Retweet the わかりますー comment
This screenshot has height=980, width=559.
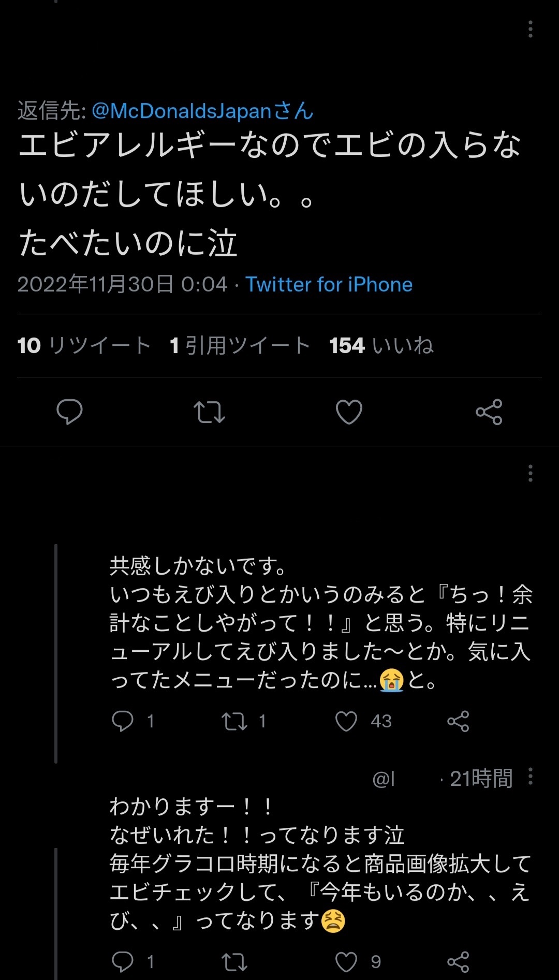pyautogui.click(x=234, y=962)
